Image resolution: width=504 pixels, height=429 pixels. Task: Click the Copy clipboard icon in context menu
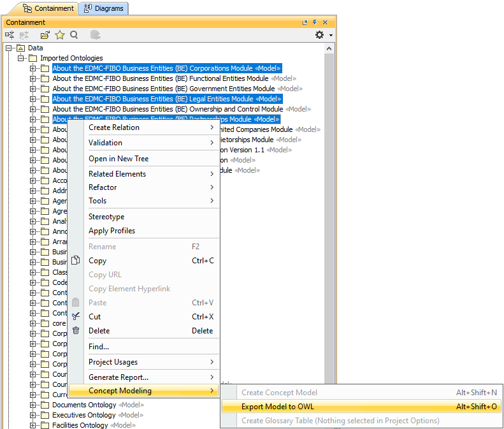pyautogui.click(x=76, y=261)
